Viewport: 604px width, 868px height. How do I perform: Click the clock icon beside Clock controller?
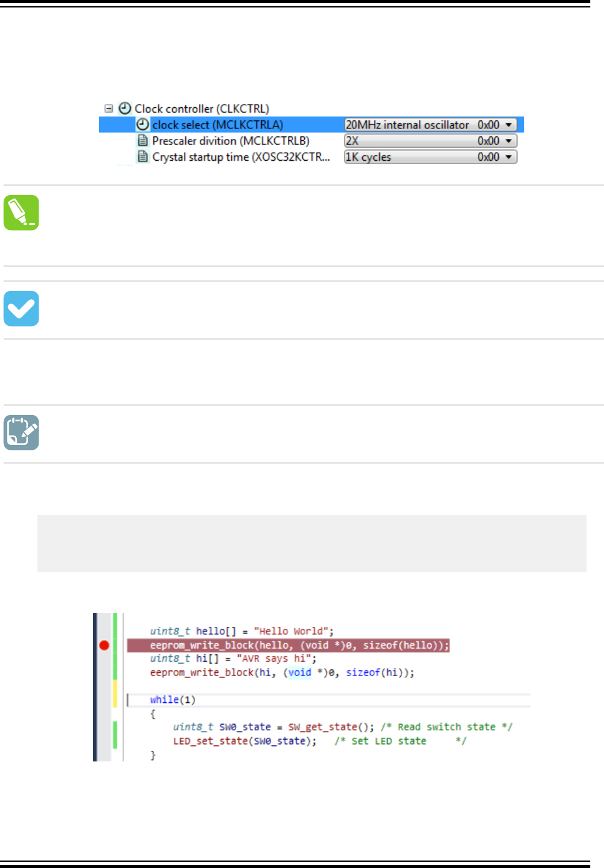(125, 108)
